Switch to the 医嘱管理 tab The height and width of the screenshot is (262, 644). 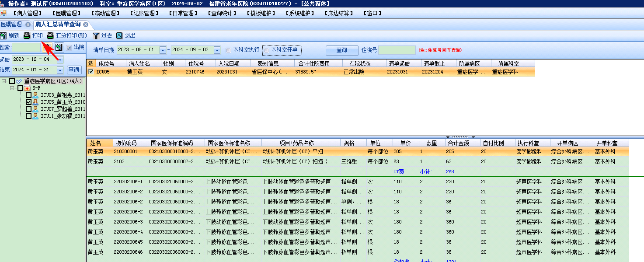[x=12, y=24]
